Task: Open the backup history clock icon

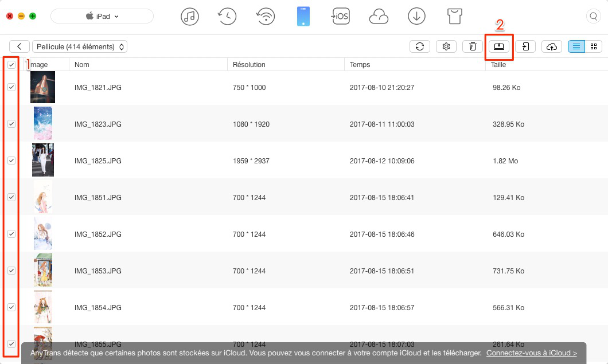Action: click(227, 17)
